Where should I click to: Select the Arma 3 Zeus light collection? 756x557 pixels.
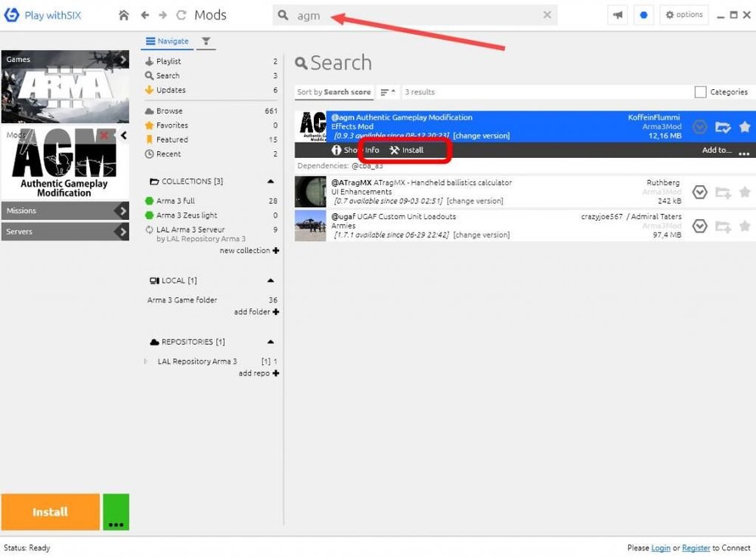pos(211,215)
